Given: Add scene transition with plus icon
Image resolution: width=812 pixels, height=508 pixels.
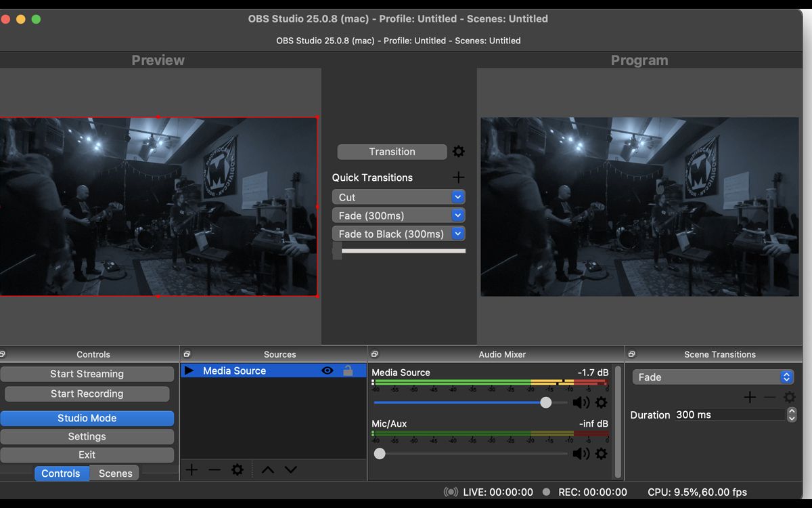Looking at the screenshot, I should (x=750, y=398).
